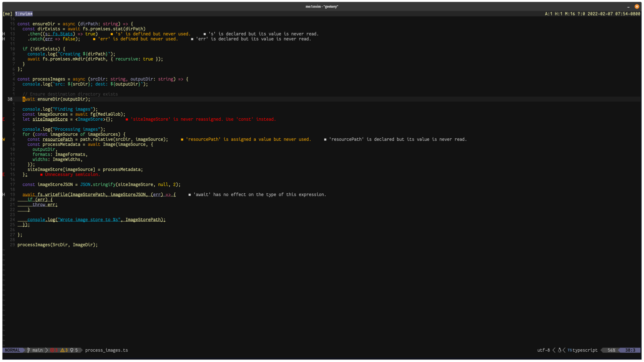Viewport: 644px width, 362px height.
Task: Click the red error count icon in statusline
Action: (x=52, y=350)
